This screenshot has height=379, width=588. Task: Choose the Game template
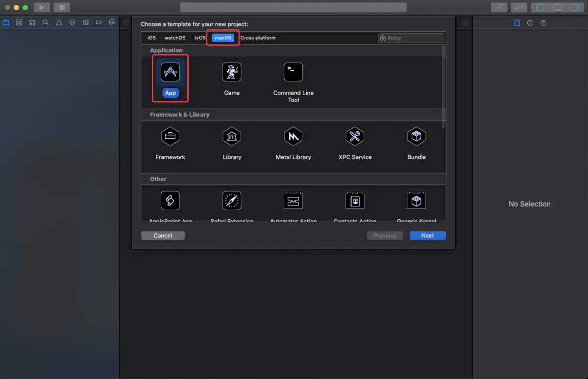click(x=232, y=73)
